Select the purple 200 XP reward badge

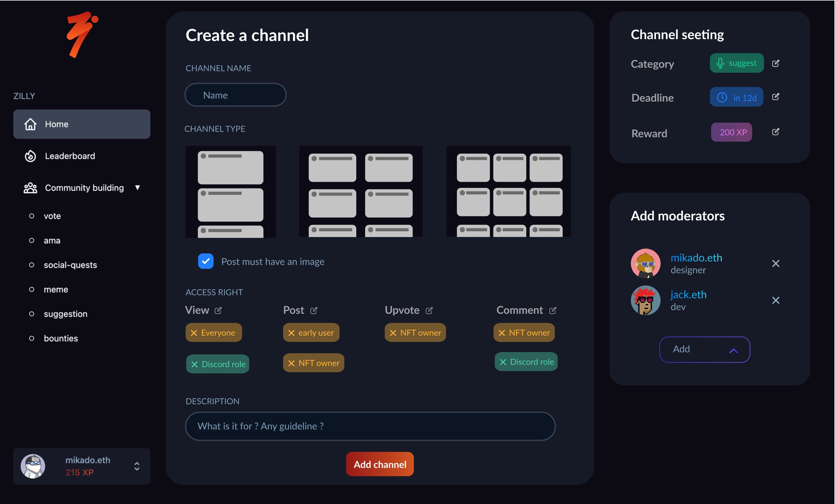point(731,132)
